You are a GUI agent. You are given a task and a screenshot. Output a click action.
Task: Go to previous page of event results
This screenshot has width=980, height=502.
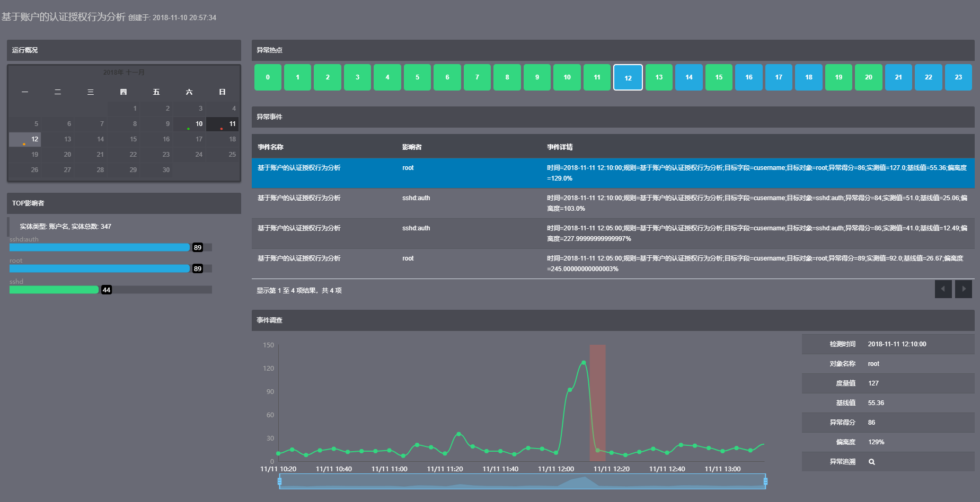[x=943, y=289]
